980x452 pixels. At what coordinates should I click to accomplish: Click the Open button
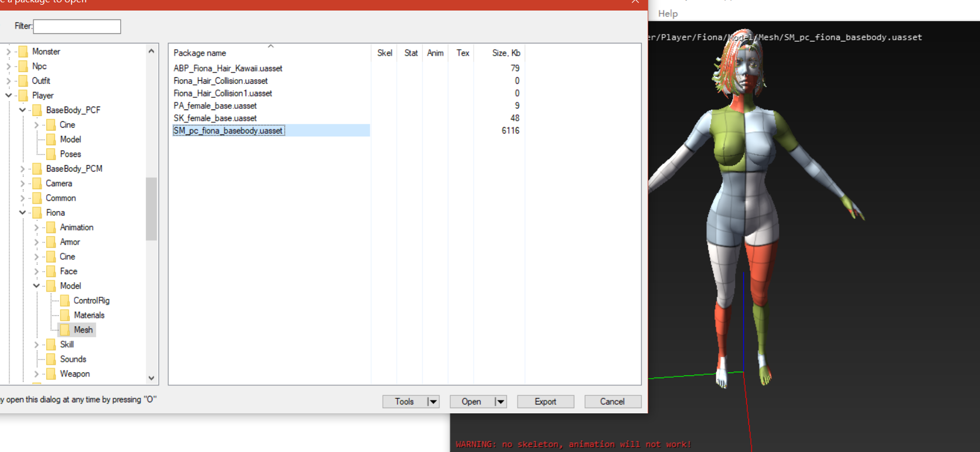(471, 402)
